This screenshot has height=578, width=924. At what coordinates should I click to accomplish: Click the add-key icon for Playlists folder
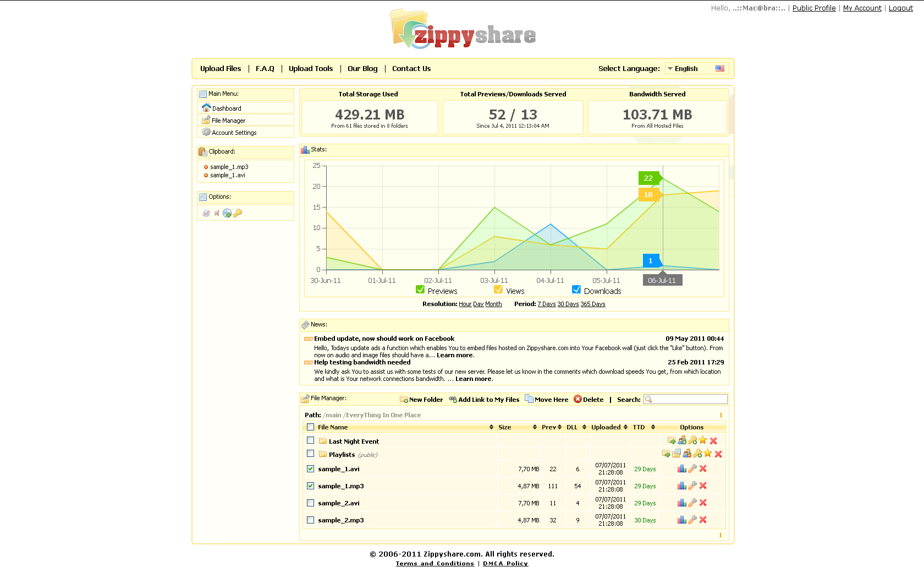(697, 454)
